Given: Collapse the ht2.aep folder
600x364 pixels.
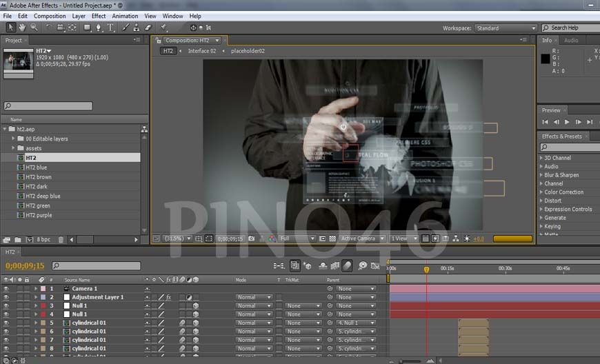Looking at the screenshot, I should pos(5,129).
